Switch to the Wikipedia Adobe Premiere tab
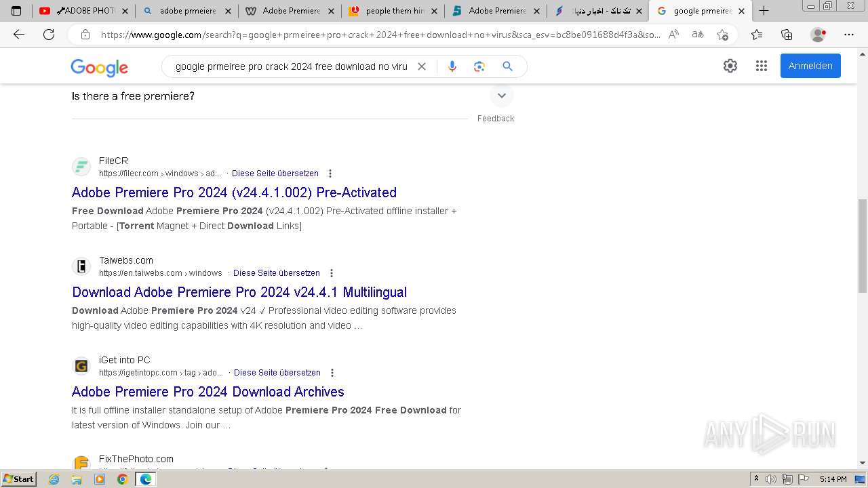This screenshot has width=868, height=488. click(290, 11)
